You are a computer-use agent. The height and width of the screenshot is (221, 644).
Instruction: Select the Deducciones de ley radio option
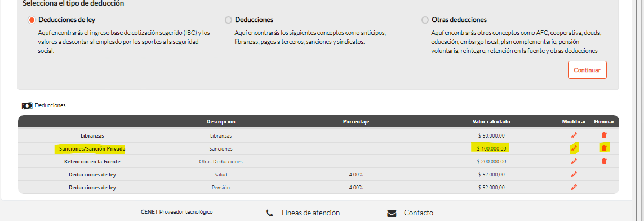tap(32, 20)
